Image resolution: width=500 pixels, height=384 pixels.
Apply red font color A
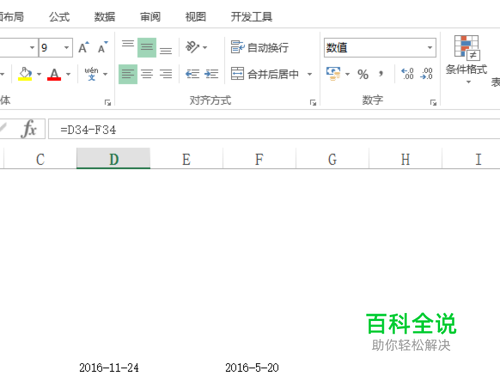54,74
